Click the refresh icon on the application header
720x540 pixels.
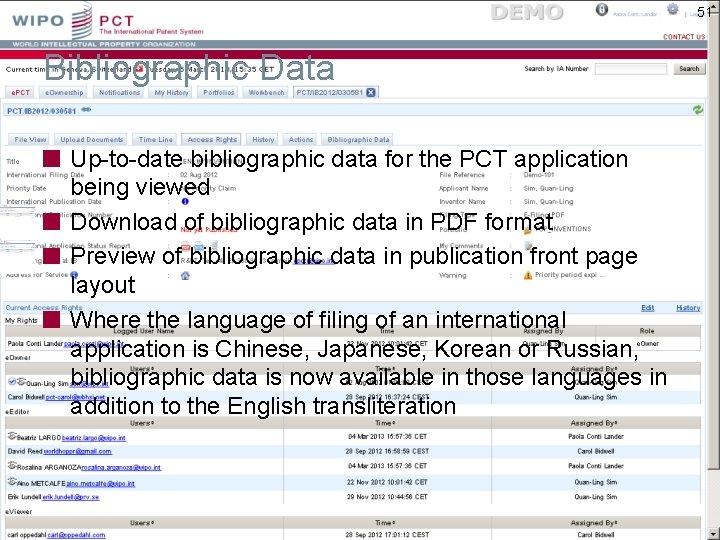click(698, 110)
